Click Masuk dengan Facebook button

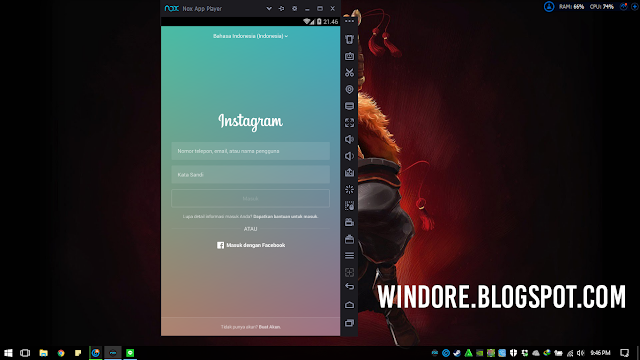coord(251,245)
